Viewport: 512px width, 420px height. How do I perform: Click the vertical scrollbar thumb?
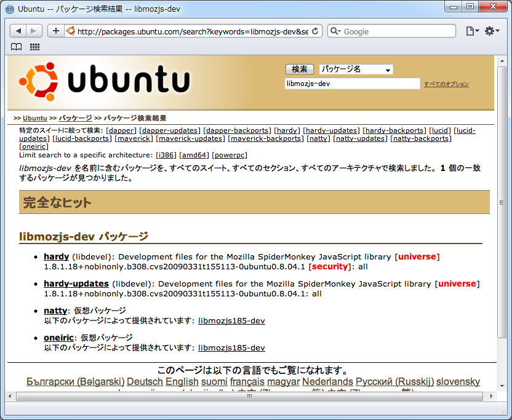click(x=502, y=202)
